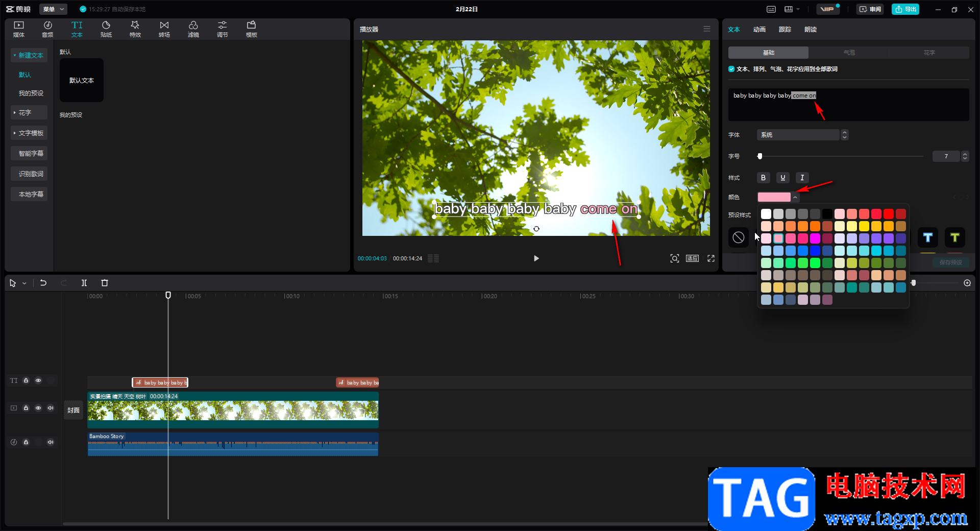Mute the video track audio
This screenshot has height=531, width=980.
51,408
